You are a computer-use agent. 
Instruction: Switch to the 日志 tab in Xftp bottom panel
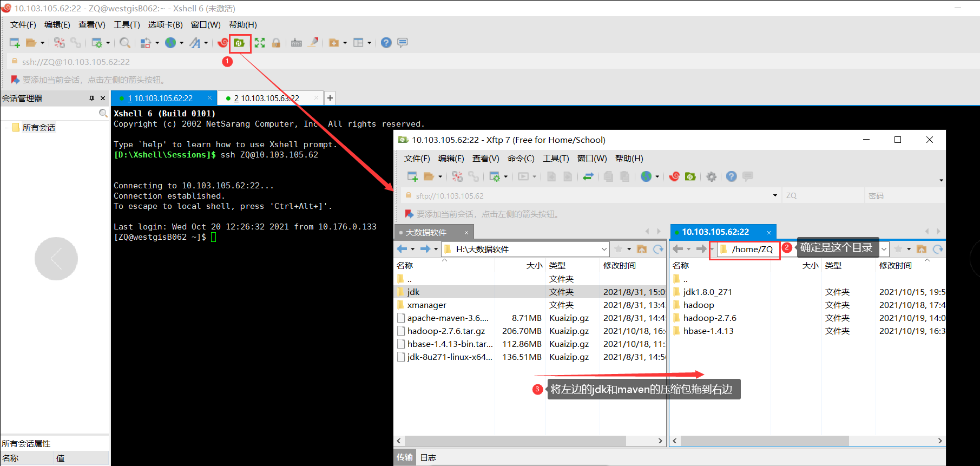[428, 457]
